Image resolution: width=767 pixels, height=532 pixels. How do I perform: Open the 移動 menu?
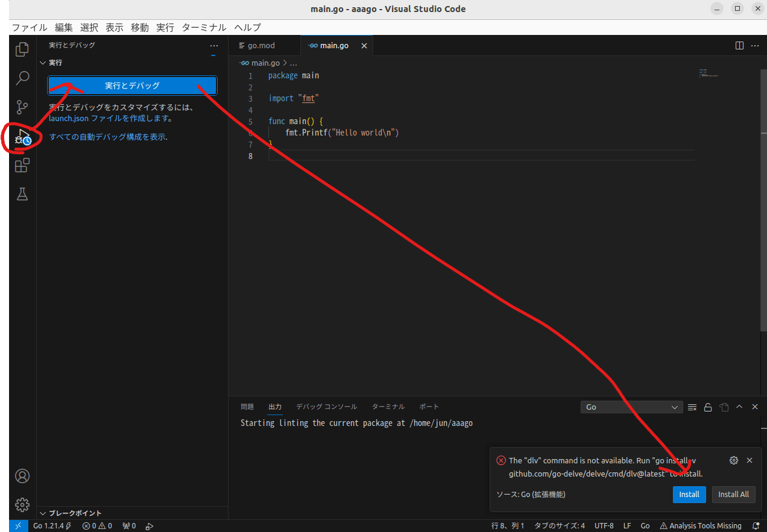pos(140,27)
